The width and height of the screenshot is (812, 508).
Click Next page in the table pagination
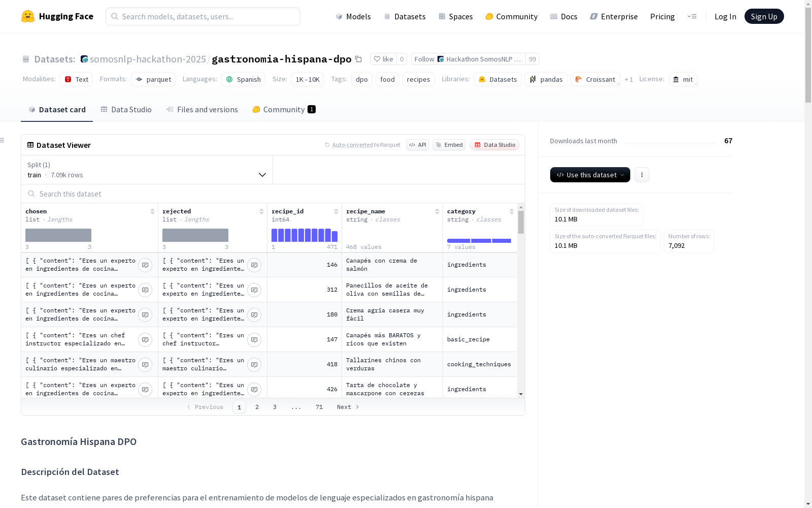pos(348,407)
